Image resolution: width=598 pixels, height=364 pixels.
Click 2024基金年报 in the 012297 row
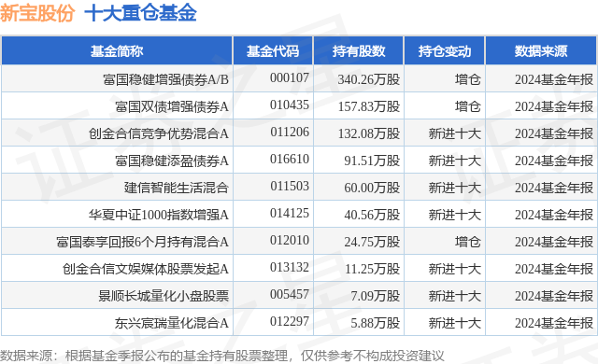(x=554, y=323)
